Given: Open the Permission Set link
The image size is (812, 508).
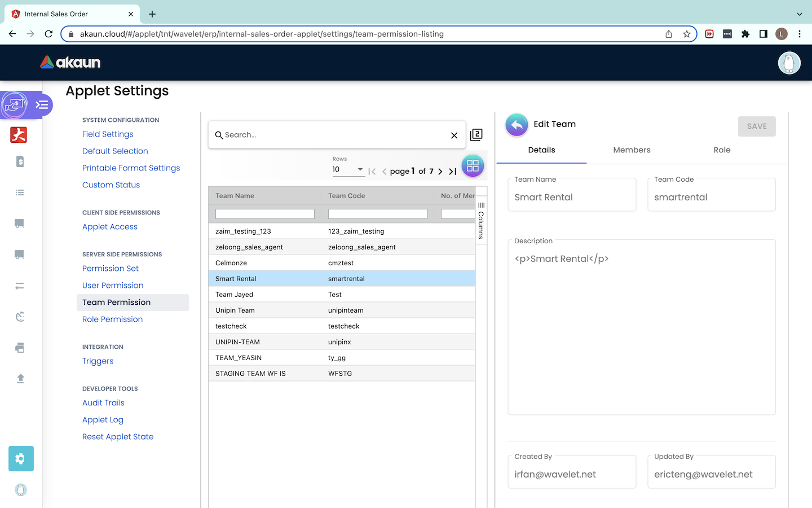Looking at the screenshot, I should 111,269.
